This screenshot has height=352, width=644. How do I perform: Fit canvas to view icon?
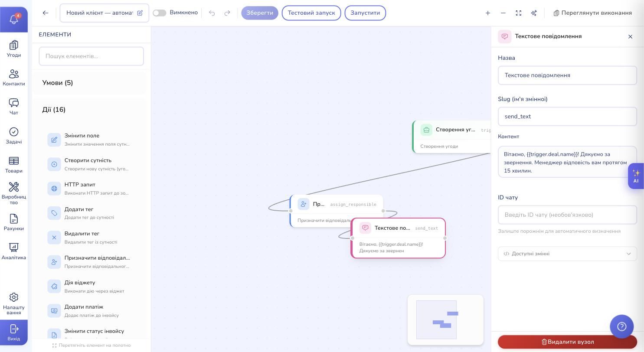coord(519,13)
